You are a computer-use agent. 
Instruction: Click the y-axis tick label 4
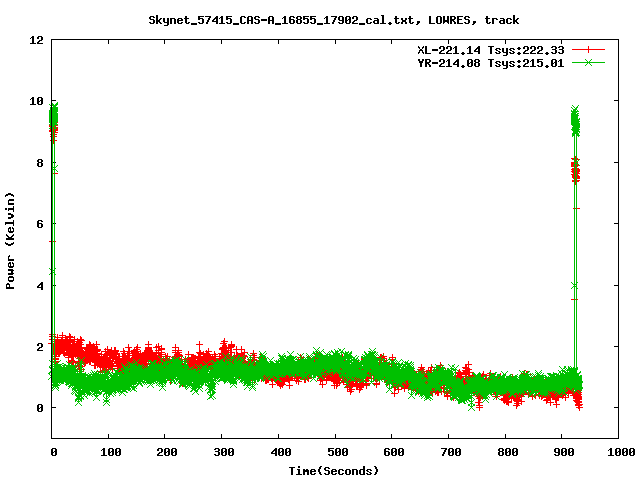(40, 286)
